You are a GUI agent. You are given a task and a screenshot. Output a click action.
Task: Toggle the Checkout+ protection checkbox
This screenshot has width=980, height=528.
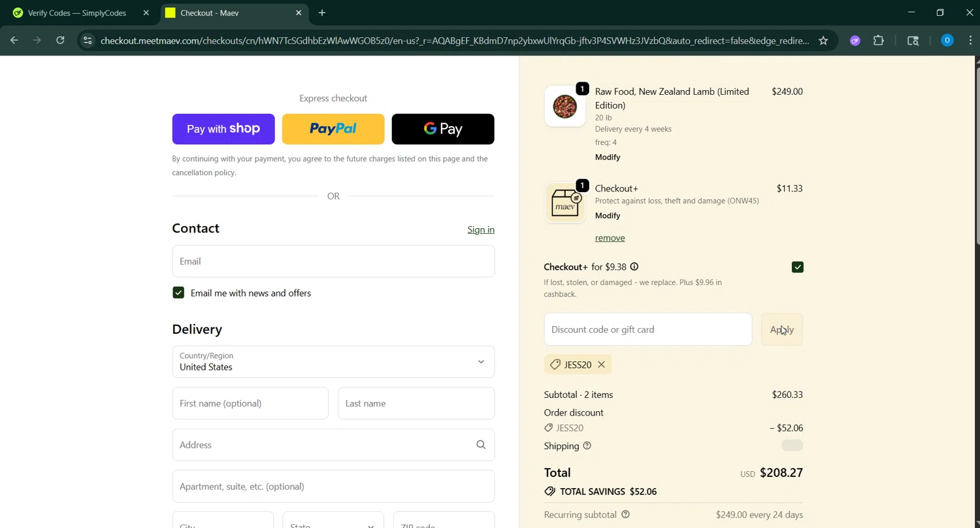click(x=797, y=267)
